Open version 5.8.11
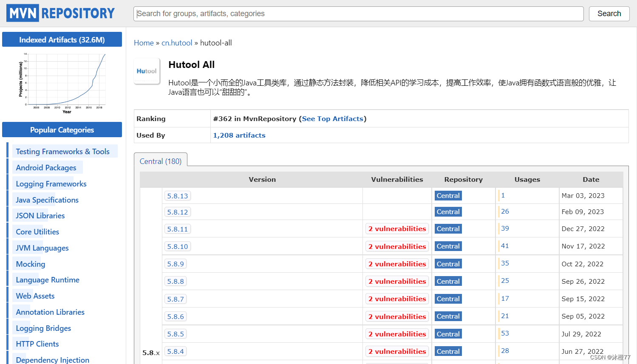Image resolution: width=637 pixels, height=364 pixels. coord(178,229)
